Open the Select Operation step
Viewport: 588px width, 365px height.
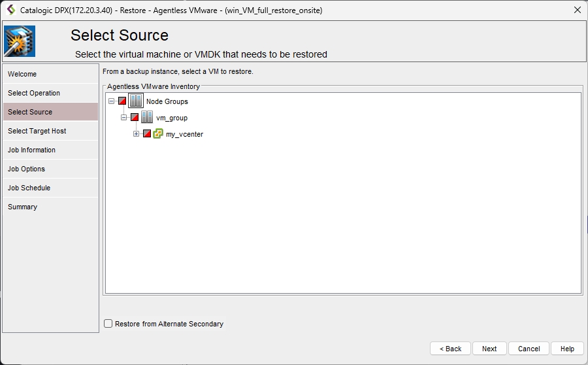click(x=34, y=93)
